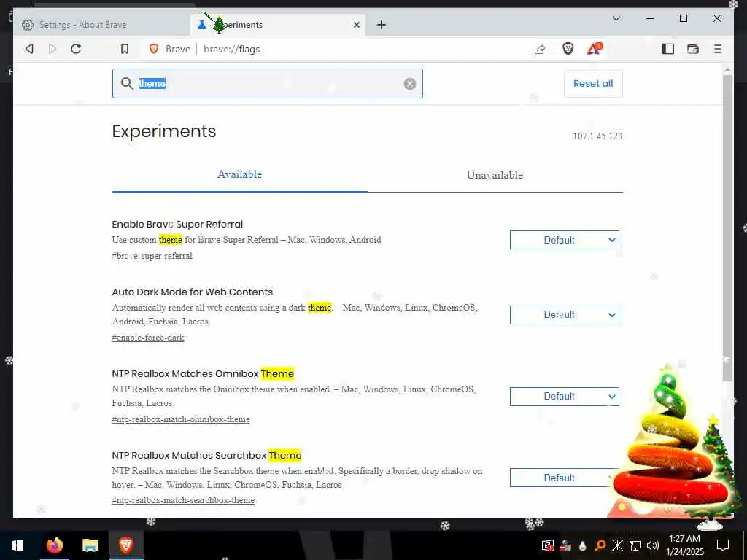Reload the brave://flags page
The image size is (747, 560).
pyautogui.click(x=76, y=49)
